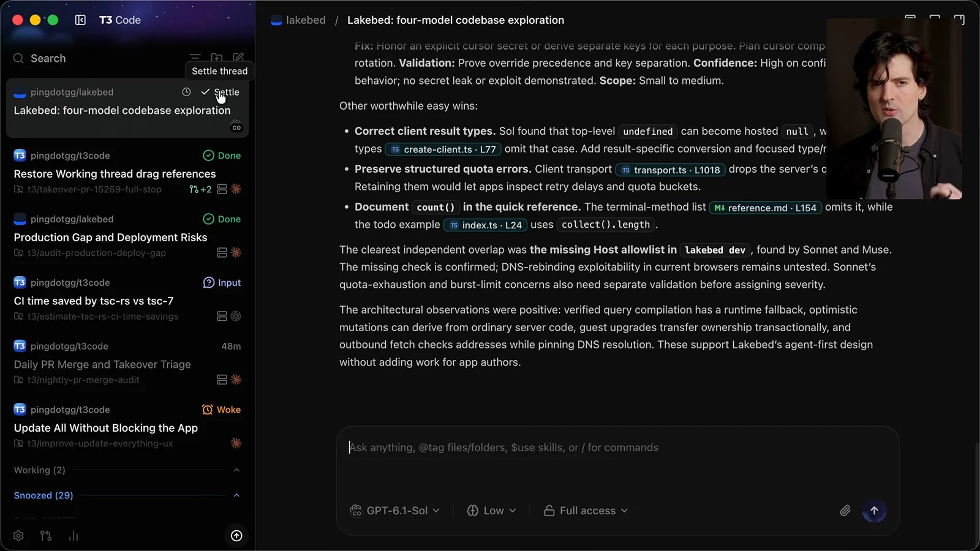Click the server stack icon on Production Gap thread
The image size is (980, 551).
pyautogui.click(x=222, y=253)
